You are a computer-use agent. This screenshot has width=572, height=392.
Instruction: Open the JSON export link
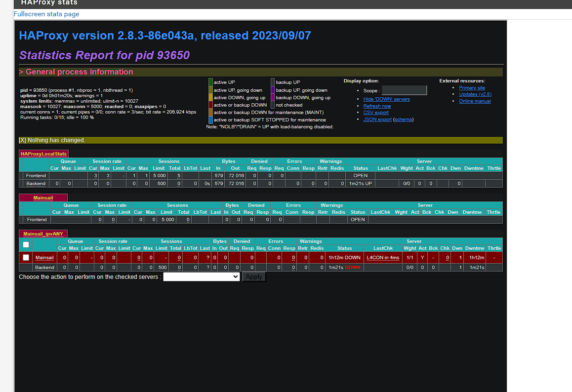(x=377, y=119)
